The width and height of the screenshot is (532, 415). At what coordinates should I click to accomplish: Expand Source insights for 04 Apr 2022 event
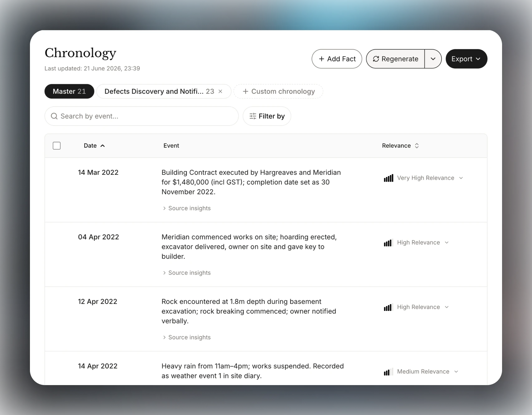[x=186, y=273]
